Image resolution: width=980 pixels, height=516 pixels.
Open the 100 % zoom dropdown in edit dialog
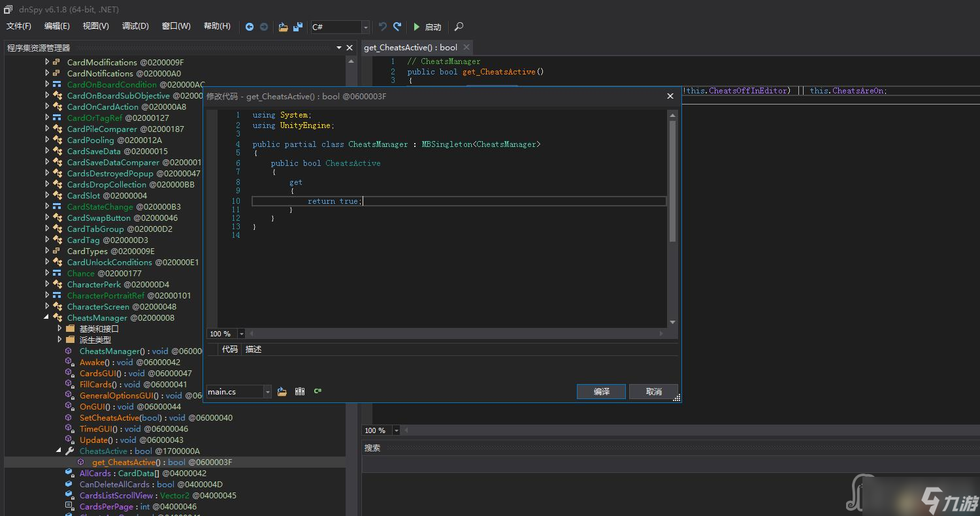(x=242, y=334)
